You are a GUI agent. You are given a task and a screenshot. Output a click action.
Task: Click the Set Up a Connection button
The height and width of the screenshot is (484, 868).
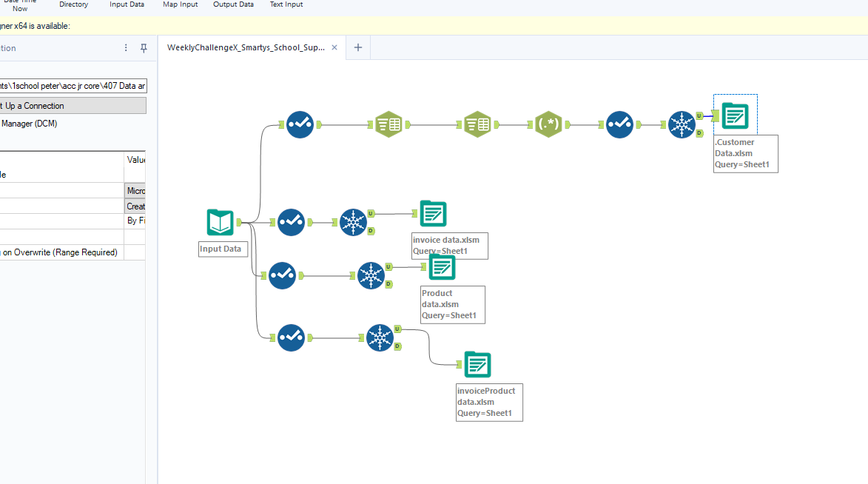(73, 106)
